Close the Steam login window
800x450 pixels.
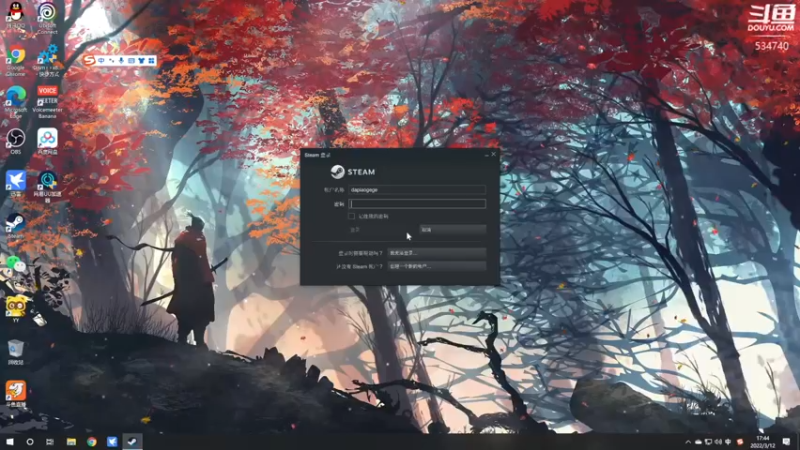[x=493, y=155]
